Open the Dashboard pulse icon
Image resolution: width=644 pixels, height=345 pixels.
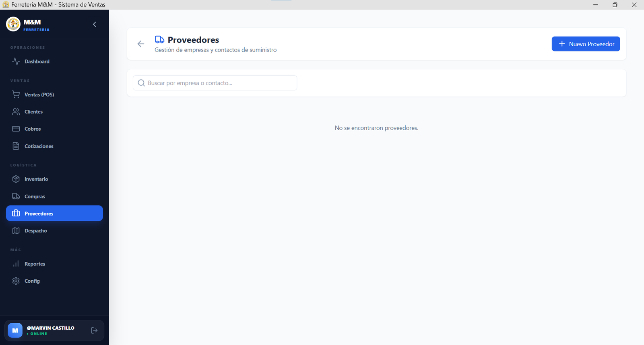pos(16,62)
